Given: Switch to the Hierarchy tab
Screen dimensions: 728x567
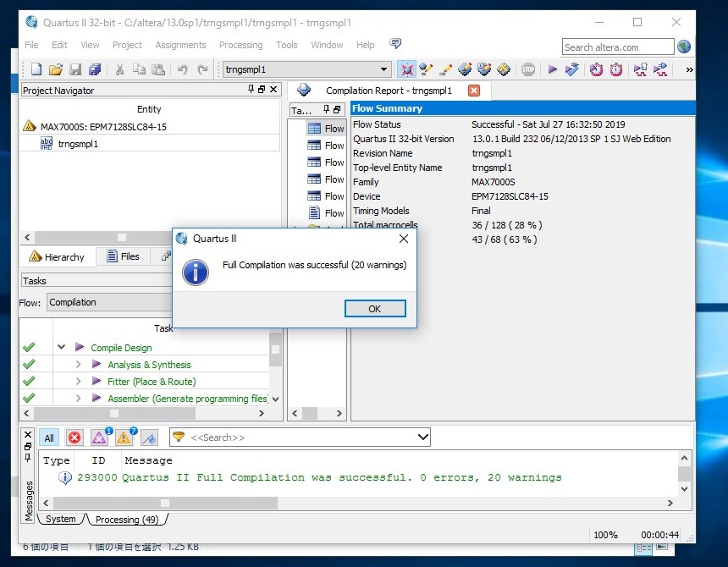Looking at the screenshot, I should (x=57, y=257).
